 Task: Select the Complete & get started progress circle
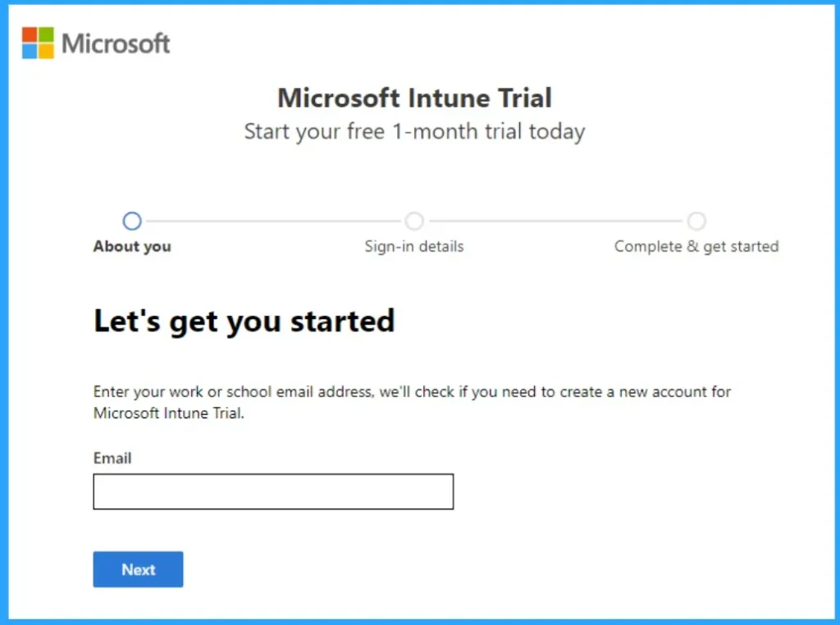point(696,221)
